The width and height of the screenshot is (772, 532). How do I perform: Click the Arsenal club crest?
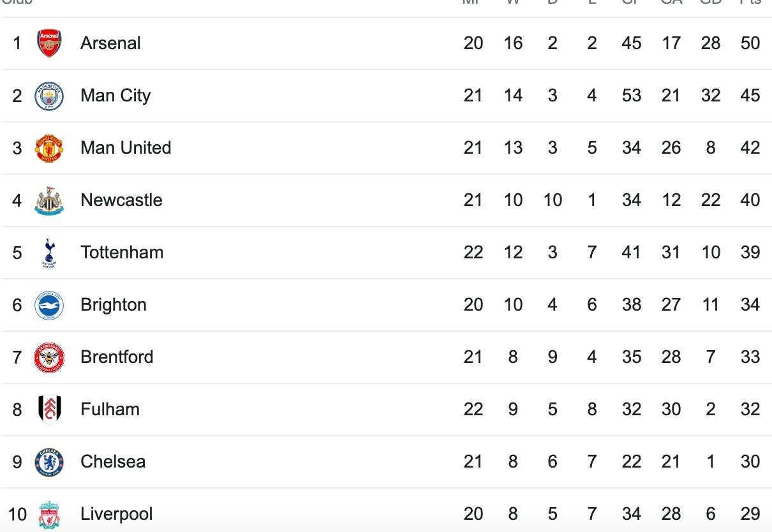point(49,43)
